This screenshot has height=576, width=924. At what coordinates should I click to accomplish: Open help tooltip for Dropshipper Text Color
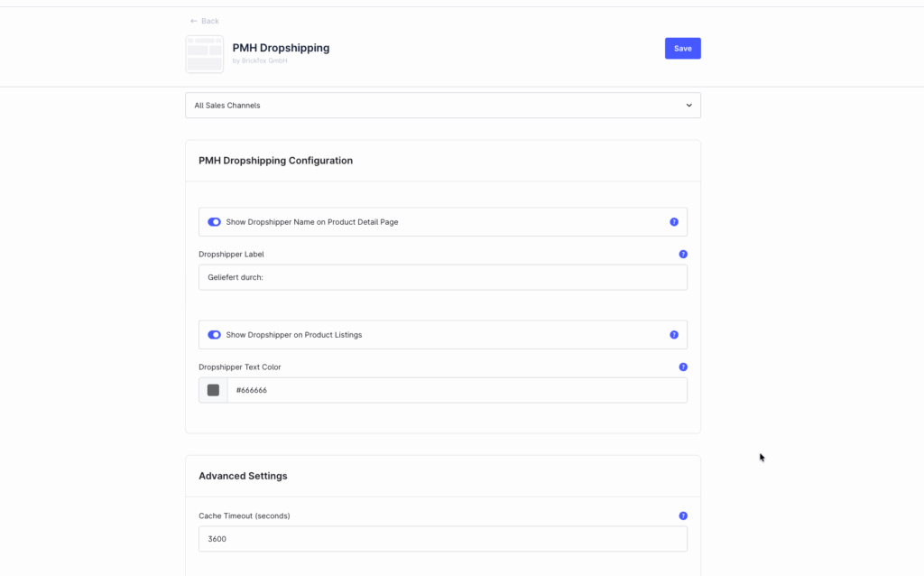coord(683,367)
